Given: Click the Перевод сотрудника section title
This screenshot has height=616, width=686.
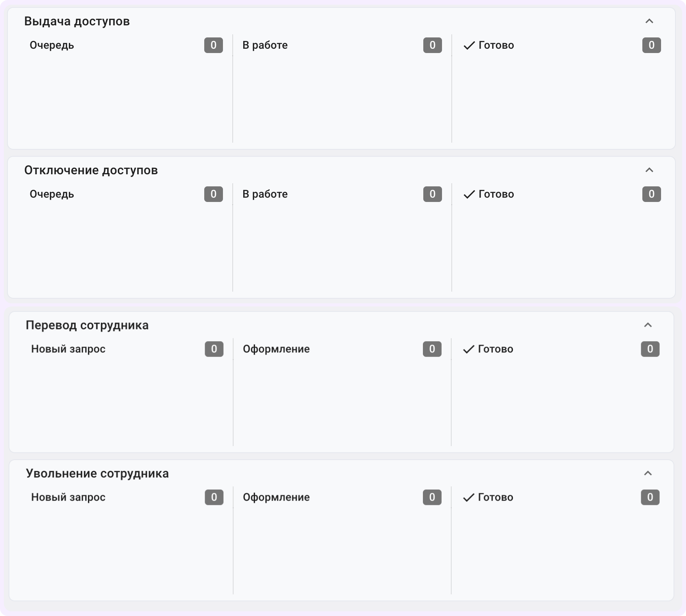Looking at the screenshot, I should point(87,325).
